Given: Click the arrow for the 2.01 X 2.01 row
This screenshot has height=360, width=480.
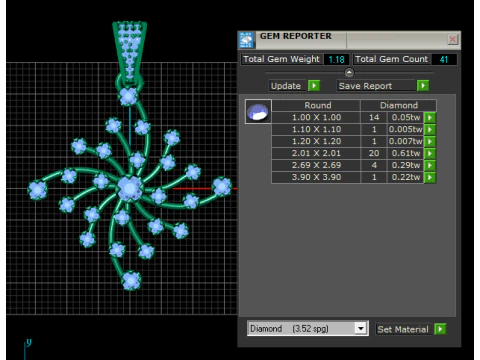Looking at the screenshot, I should [430, 153].
